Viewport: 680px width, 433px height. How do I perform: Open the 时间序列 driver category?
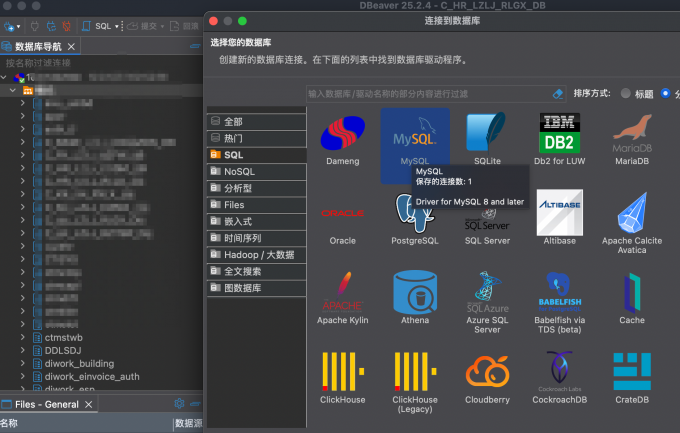(257, 238)
